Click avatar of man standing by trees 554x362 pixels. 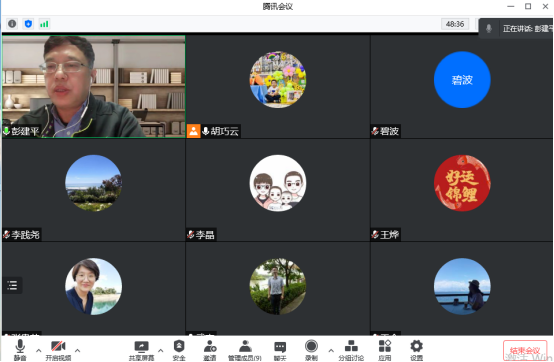[278, 286]
